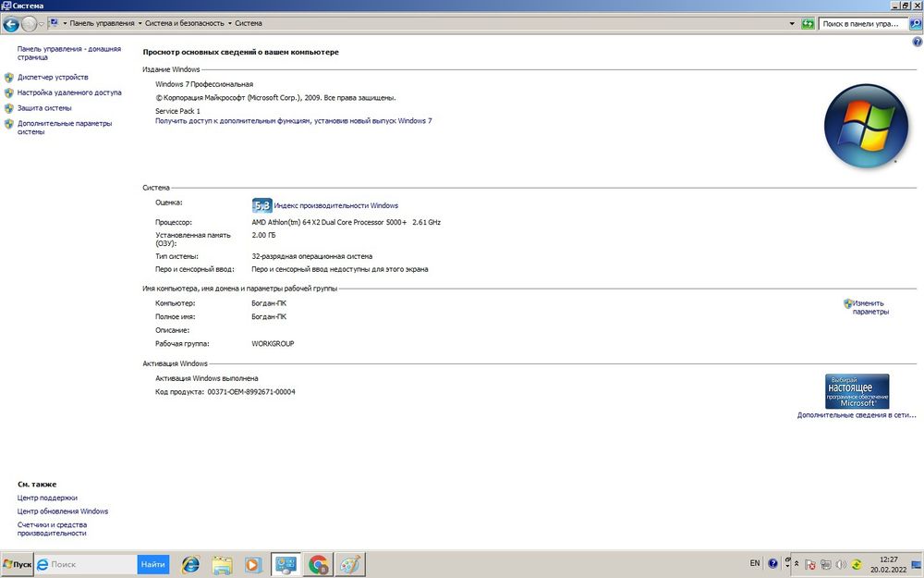Image resolution: width=924 pixels, height=578 pixels.
Task: Click the Control Panel icon in address bar
Action: [x=54, y=23]
